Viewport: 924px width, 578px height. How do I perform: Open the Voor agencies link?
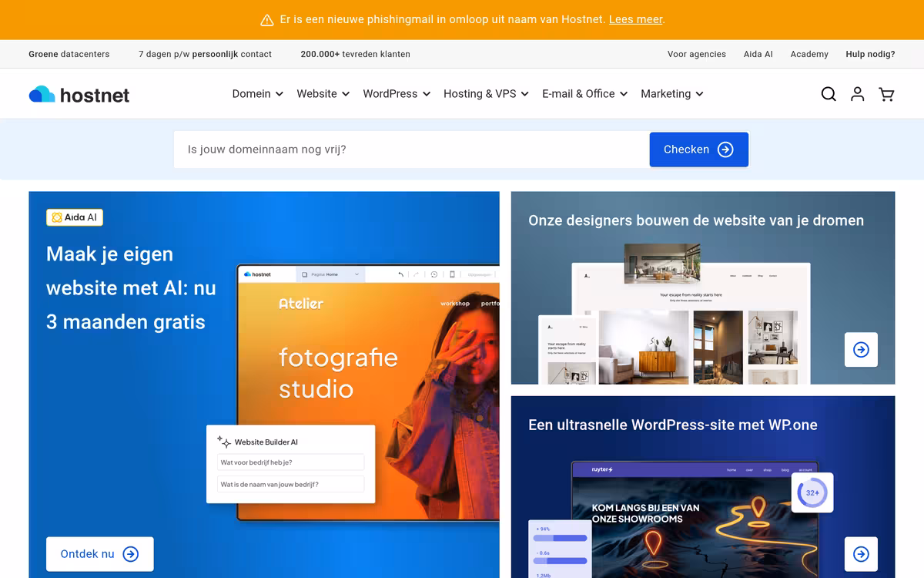[x=697, y=54]
